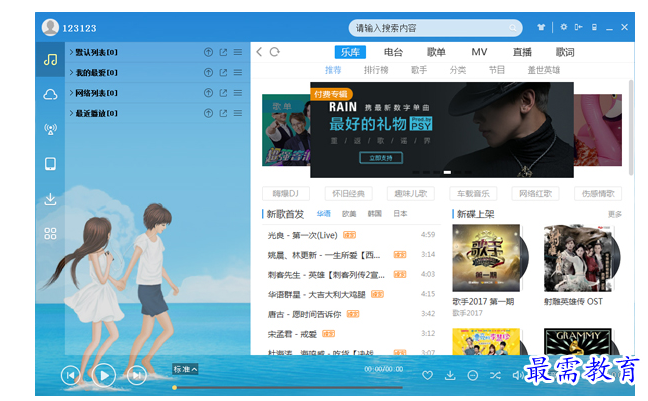648x401 pixels.
Task: Filter new songs by 欧美
Action: (349, 214)
